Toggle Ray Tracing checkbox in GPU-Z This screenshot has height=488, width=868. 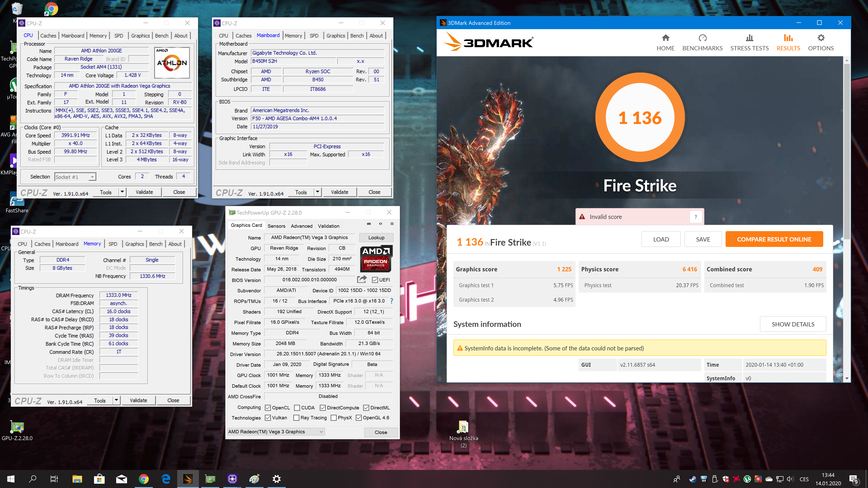(296, 418)
